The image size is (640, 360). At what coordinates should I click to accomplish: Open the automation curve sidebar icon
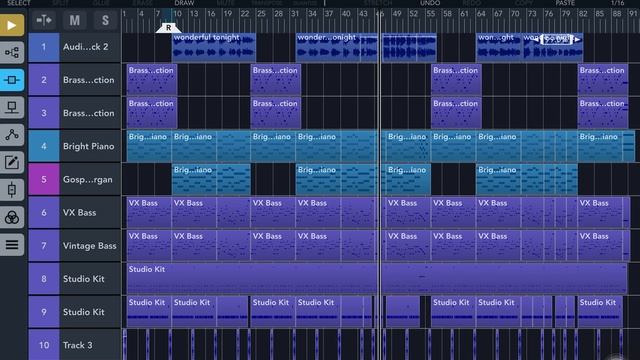coord(12,135)
